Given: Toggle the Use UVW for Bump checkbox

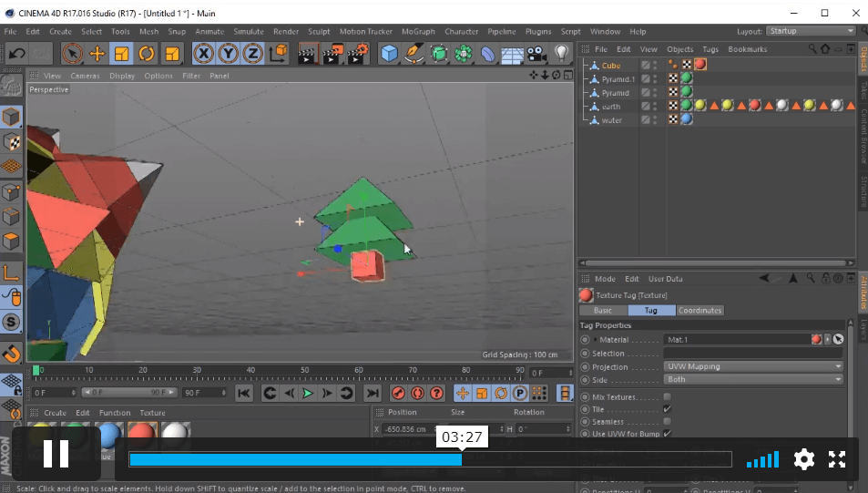Looking at the screenshot, I should 667,434.
